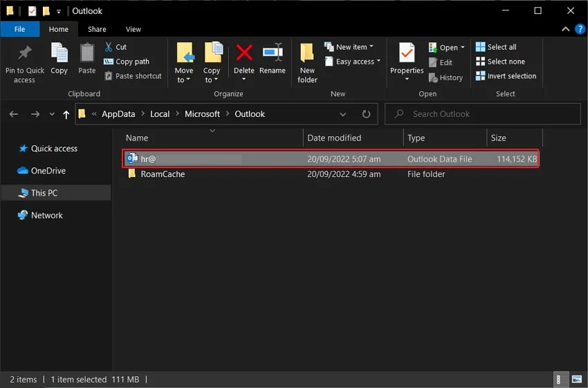
Task: Click Microsoft in the address path
Action: [202, 114]
